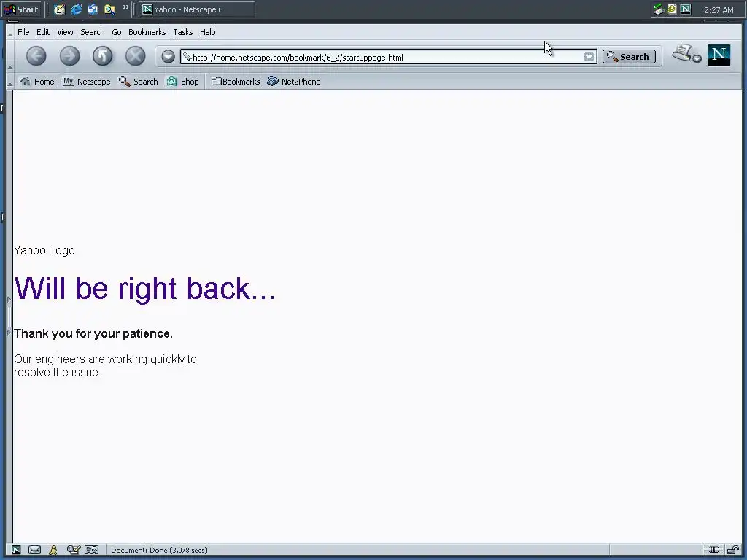
Task: Launch Outlook Express icon in quick launch
Action: click(x=93, y=9)
